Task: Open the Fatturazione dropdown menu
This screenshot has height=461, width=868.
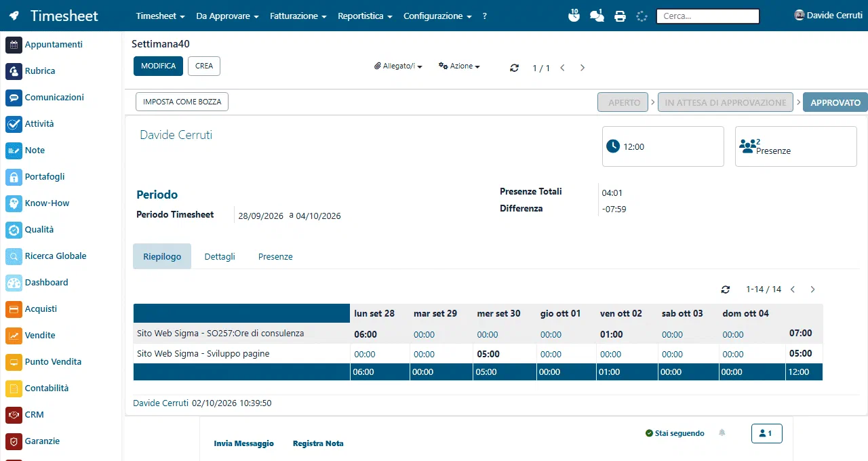Action: (x=298, y=16)
